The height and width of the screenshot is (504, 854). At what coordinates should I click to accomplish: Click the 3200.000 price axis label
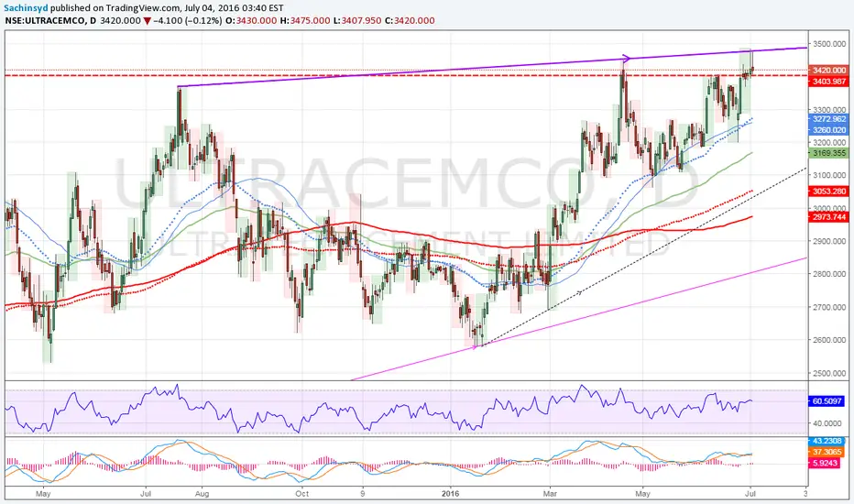point(830,143)
